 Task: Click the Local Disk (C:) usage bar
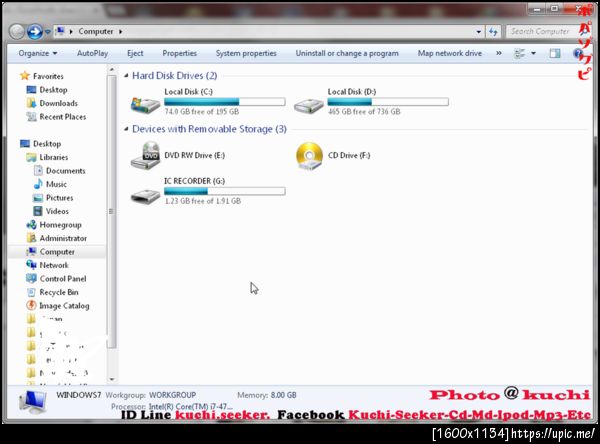coord(225,101)
